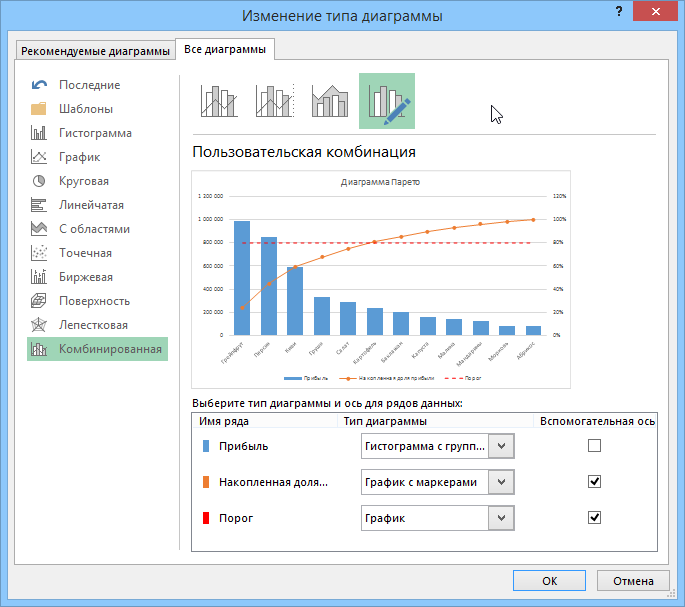
Task: Select Биржевая category label
Action: click(86, 277)
